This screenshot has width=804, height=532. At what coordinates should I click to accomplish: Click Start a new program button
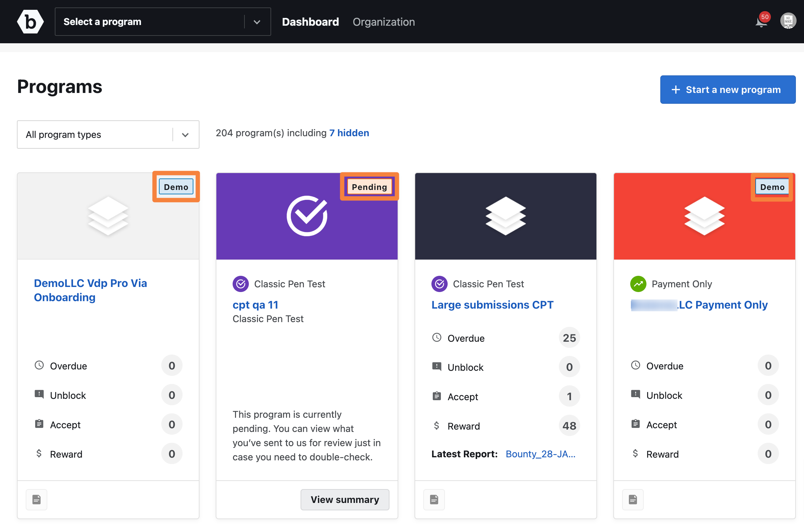point(727,90)
